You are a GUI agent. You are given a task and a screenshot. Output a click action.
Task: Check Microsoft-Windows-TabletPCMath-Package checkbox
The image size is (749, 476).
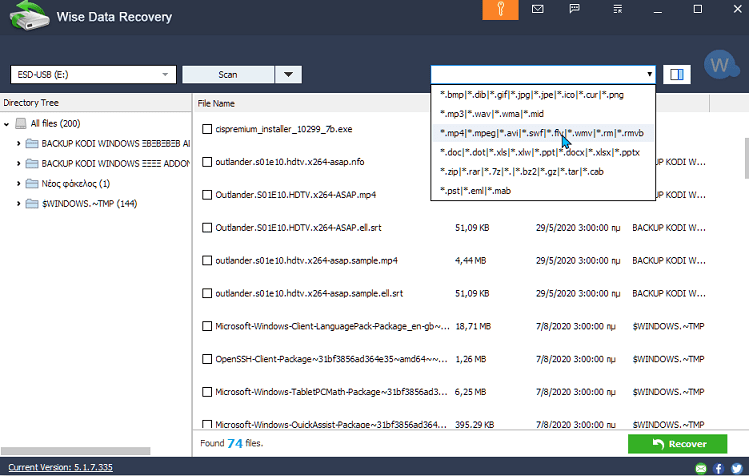[207, 392]
